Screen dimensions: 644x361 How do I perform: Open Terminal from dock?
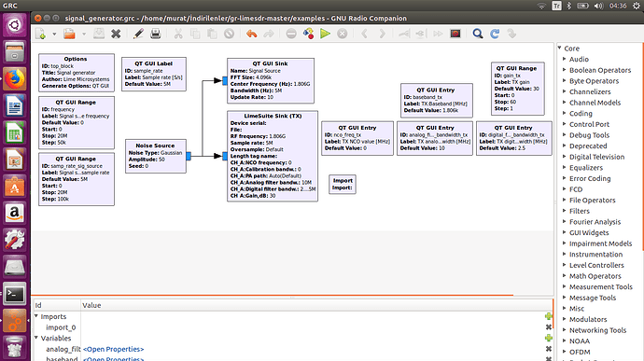(15, 294)
